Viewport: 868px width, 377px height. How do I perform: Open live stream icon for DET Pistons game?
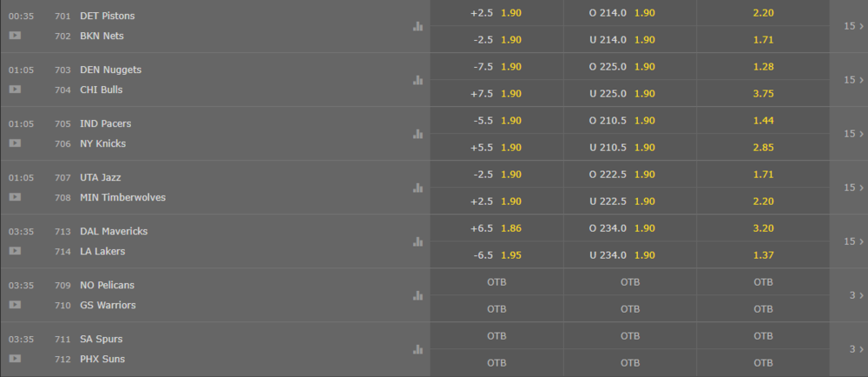point(15,36)
